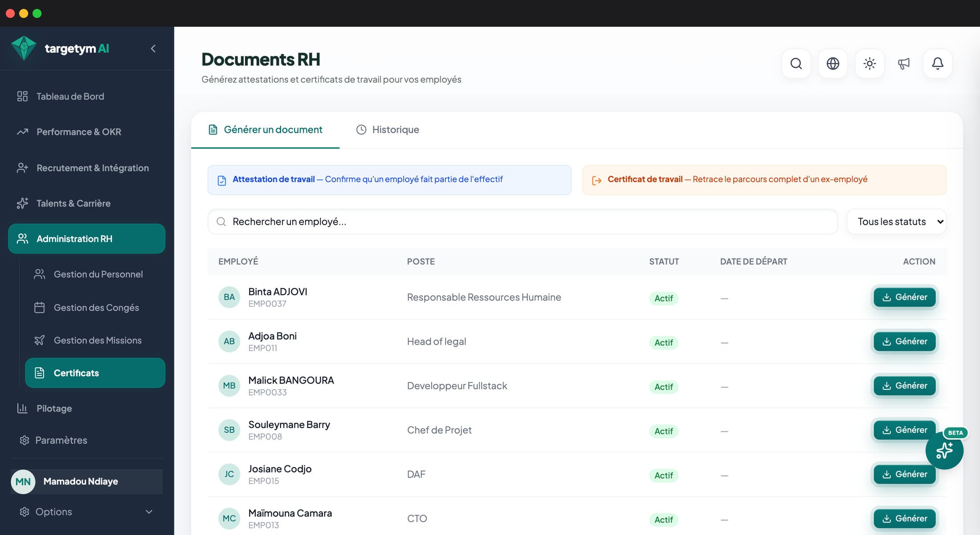Click the AB avatar for Adjoa Boni
980x535 pixels.
(229, 341)
